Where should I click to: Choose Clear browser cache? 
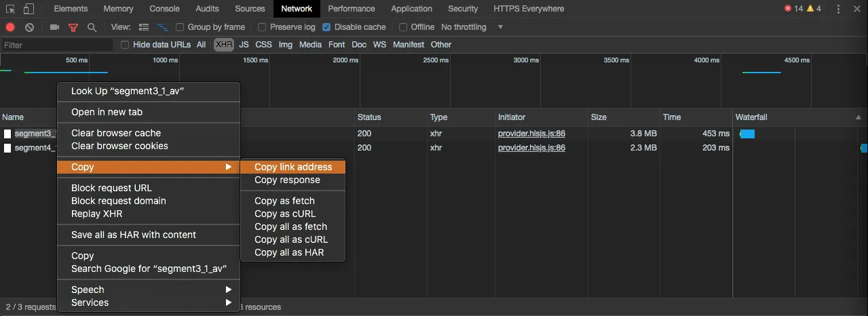tap(149, 133)
